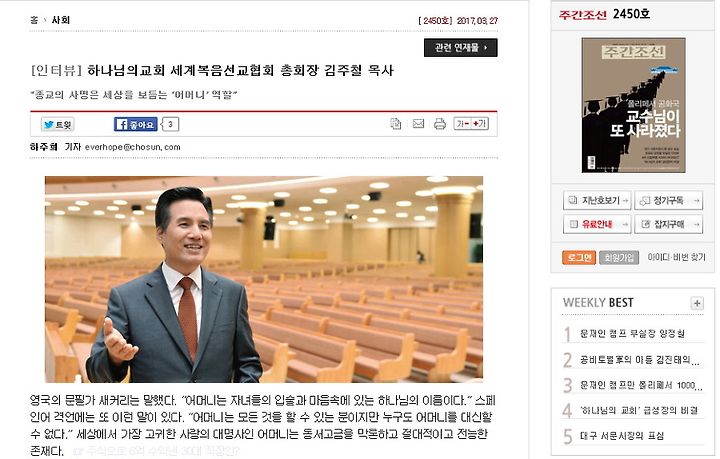Open the pastor interview photo
This screenshot has height=459, width=720.
point(264,279)
